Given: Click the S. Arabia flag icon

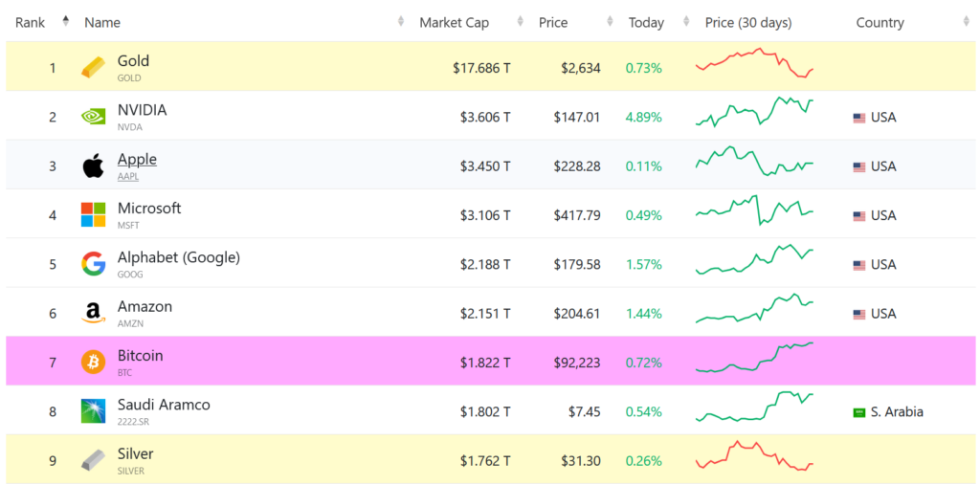Looking at the screenshot, I should 859,412.
